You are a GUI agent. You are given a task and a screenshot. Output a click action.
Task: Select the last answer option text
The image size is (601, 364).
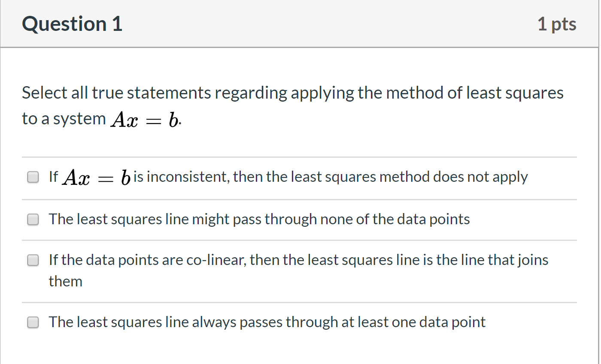266,322
